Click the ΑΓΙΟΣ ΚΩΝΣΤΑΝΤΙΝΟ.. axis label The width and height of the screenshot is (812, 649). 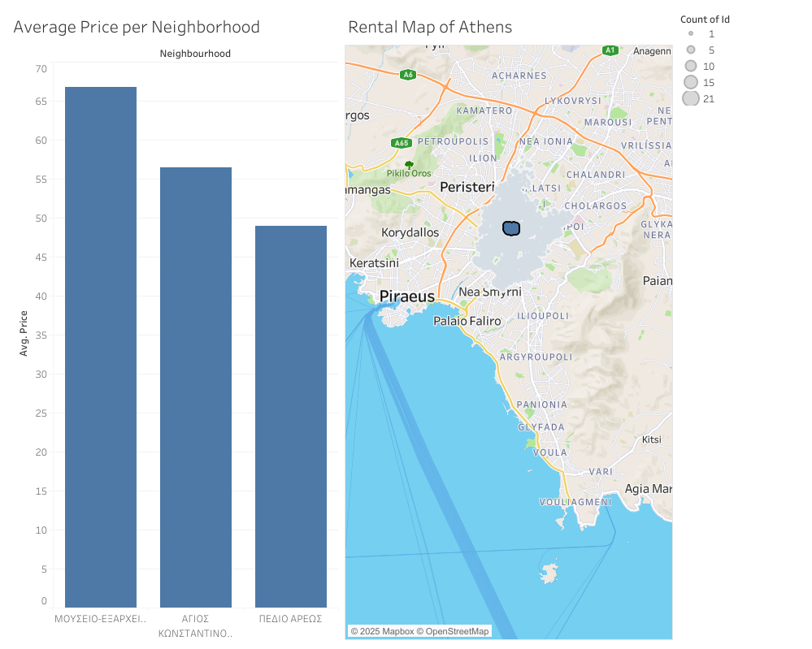(x=195, y=626)
